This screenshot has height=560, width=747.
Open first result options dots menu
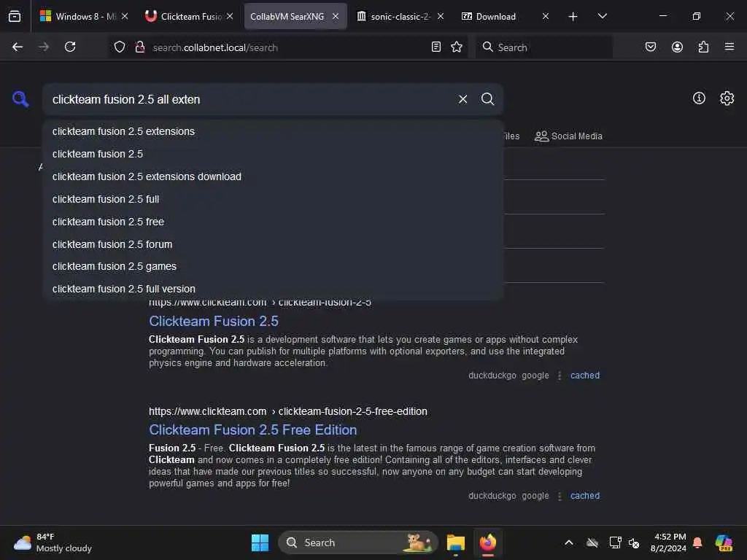[560, 376]
